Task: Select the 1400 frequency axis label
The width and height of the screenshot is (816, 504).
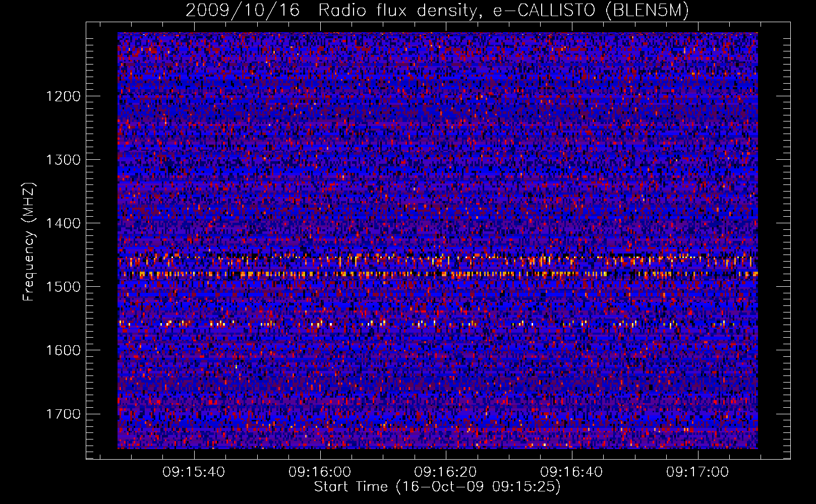Action: pyautogui.click(x=63, y=223)
